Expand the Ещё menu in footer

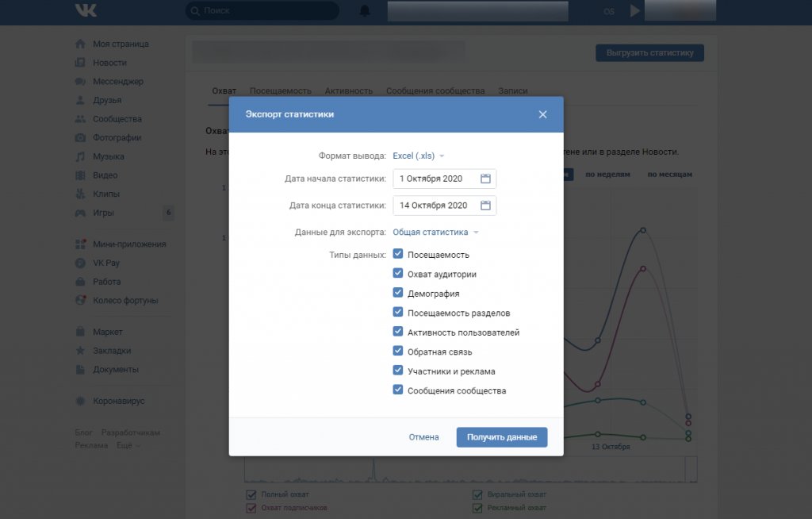[128, 445]
